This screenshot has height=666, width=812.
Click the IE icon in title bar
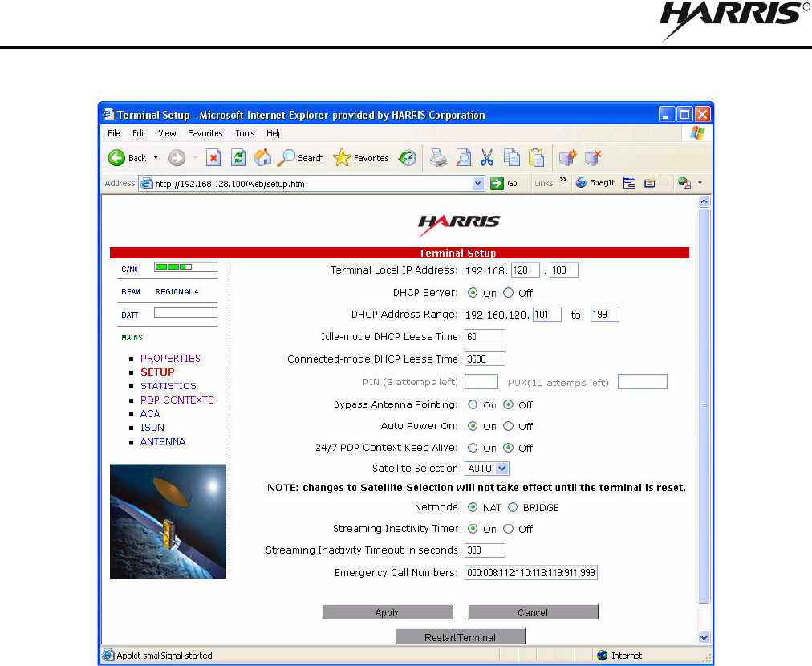tap(108, 114)
